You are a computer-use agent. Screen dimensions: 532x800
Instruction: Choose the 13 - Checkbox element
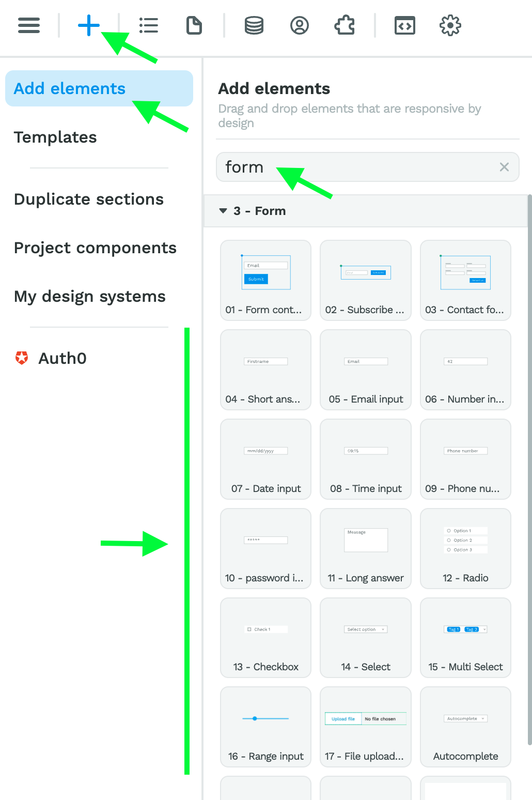pyautogui.click(x=265, y=638)
